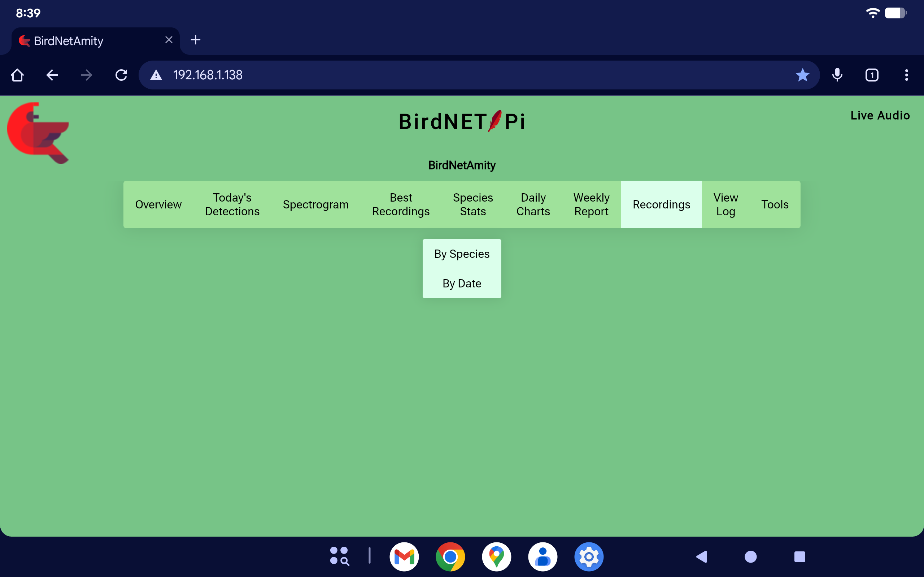
Task: Reload the page with refresh icon
Action: tap(121, 75)
